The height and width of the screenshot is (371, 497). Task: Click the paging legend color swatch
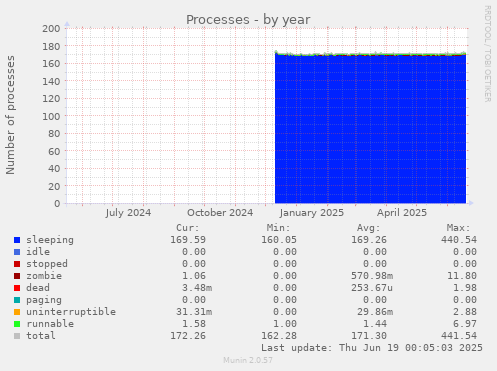(17, 300)
